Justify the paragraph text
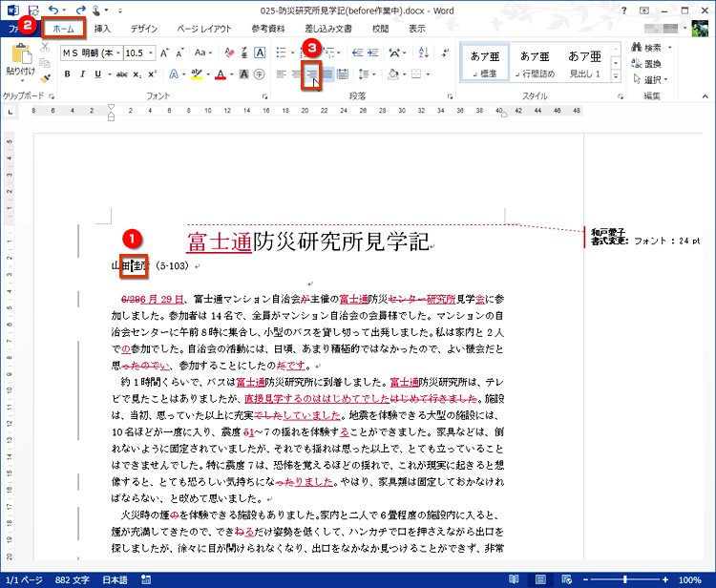Viewport: 716px width, 588px height. coord(326,73)
